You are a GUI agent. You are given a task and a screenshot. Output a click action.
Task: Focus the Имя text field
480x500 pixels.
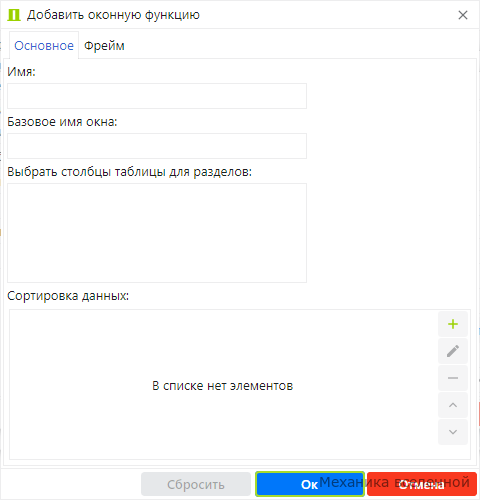coord(157,96)
